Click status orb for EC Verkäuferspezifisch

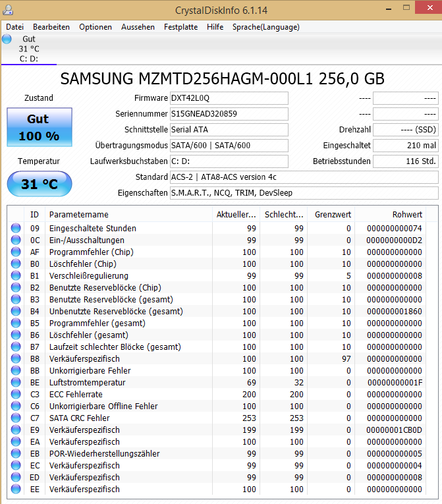click(16, 465)
